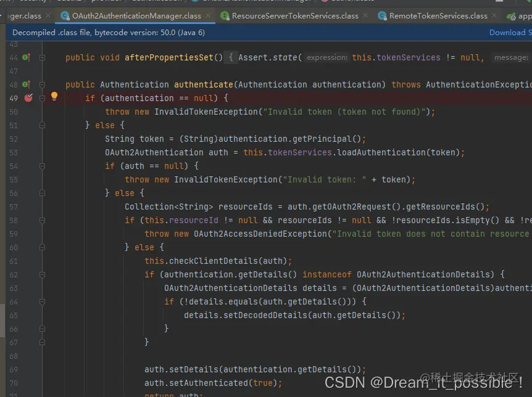The height and width of the screenshot is (397, 532).
Task: Collapse the if block on line 49
Action: (43, 98)
